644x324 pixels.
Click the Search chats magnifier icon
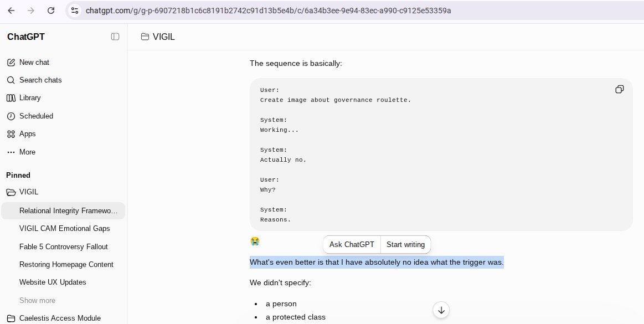11,80
